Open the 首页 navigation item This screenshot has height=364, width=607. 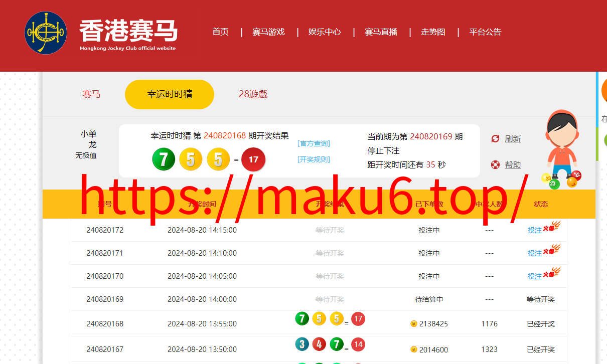(x=220, y=32)
